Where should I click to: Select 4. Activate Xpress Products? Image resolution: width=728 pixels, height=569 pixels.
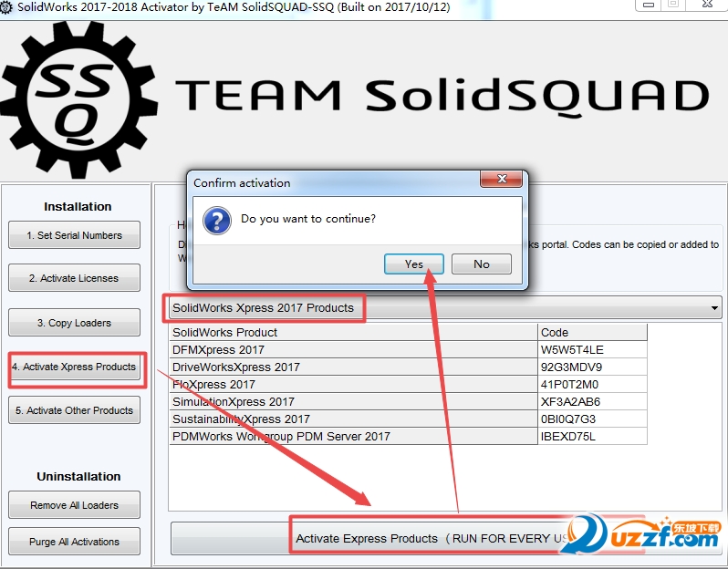coord(74,367)
